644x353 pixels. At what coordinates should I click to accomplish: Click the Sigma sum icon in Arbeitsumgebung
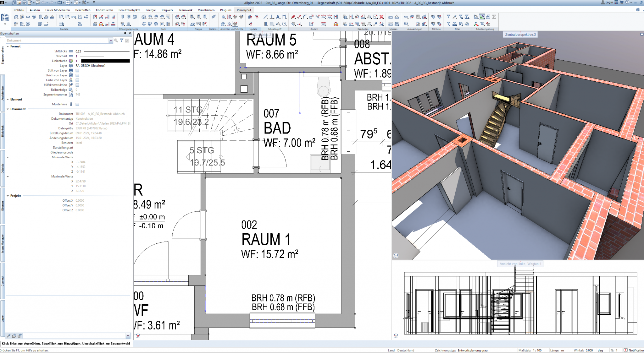[x=494, y=17]
